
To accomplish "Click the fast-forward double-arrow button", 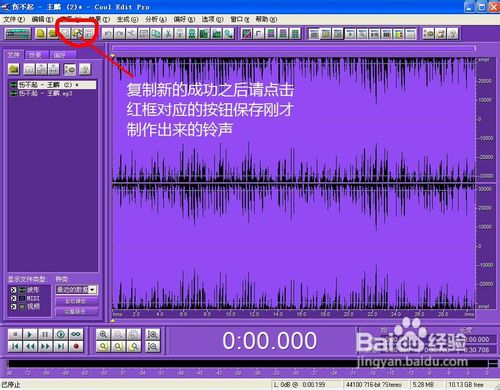I will click(x=45, y=346).
